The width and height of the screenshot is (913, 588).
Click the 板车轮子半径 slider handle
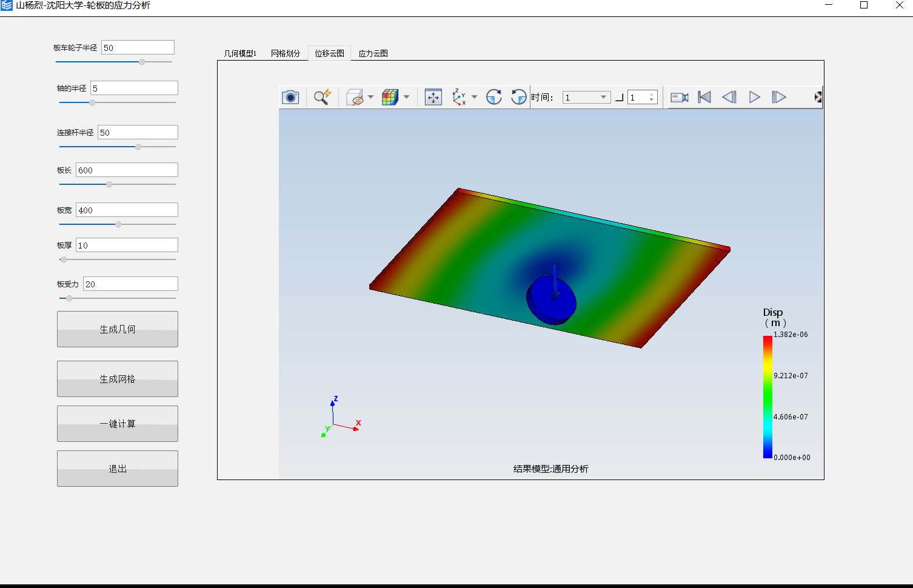tap(142, 62)
